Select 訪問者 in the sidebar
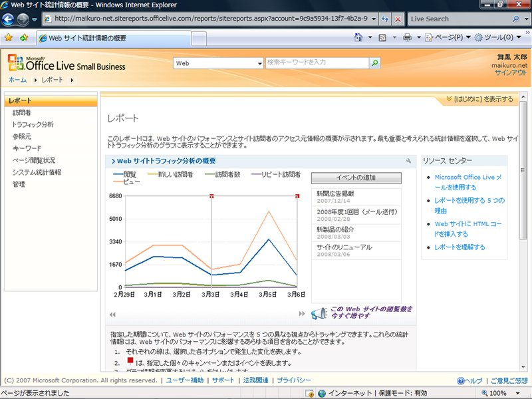The height and width of the screenshot is (399, 532). coord(22,112)
